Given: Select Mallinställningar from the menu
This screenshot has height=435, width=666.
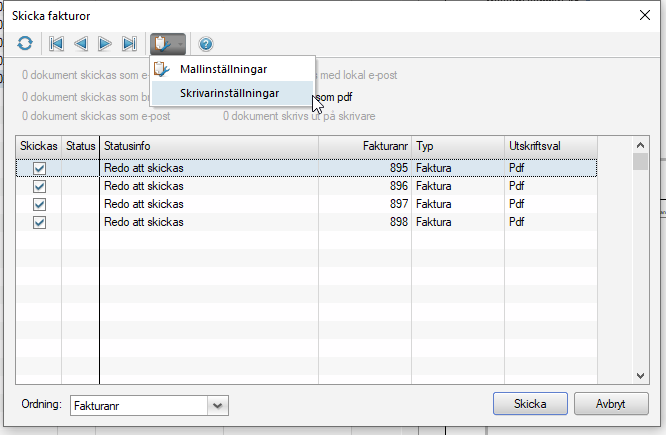Looking at the screenshot, I should coord(223,69).
